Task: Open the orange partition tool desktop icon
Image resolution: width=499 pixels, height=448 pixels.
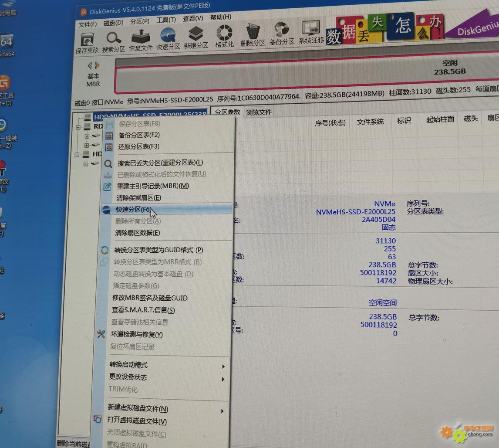Action: click(6, 91)
